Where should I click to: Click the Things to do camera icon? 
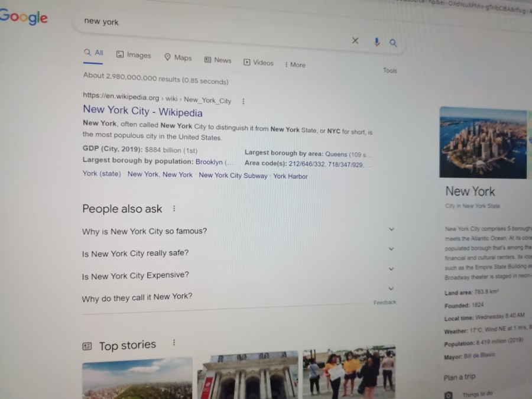pyautogui.click(x=449, y=395)
